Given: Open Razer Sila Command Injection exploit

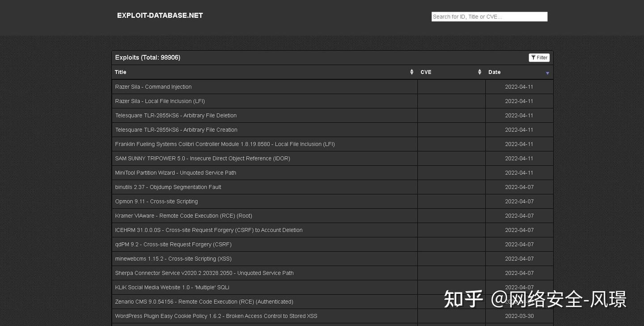Looking at the screenshot, I should (x=153, y=87).
